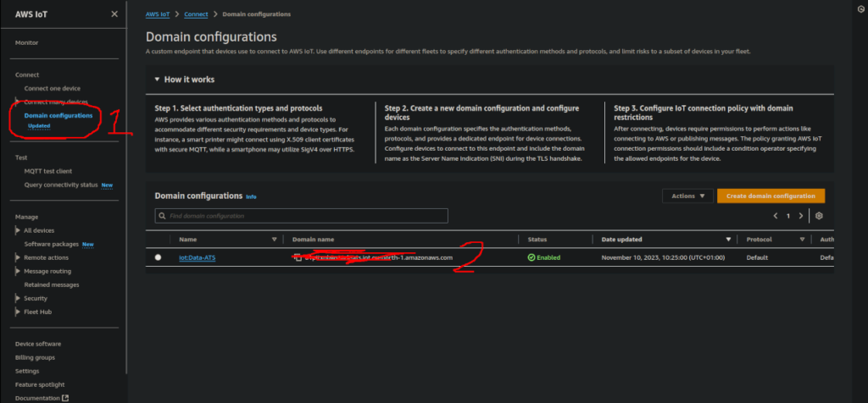Click the Find domain configuration search field
This screenshot has height=403, width=868.
(301, 216)
